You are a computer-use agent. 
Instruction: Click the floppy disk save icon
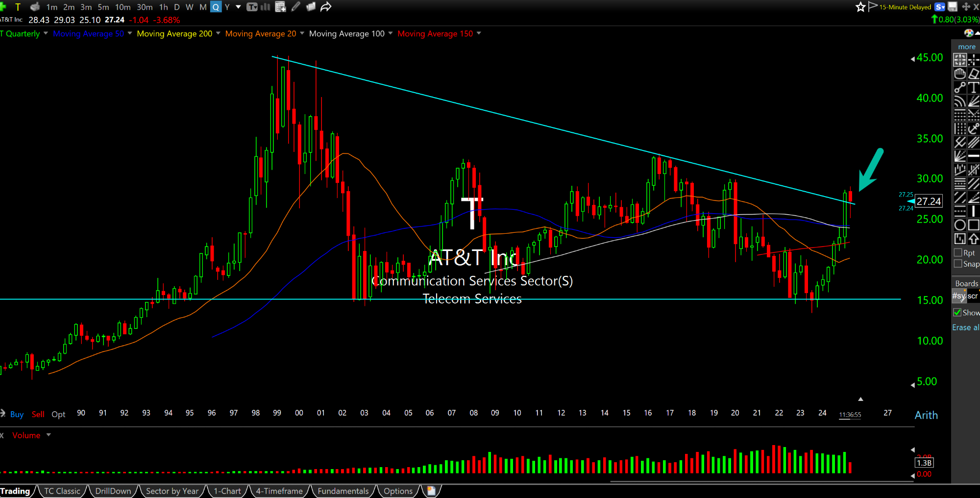pyautogui.click(x=953, y=7)
